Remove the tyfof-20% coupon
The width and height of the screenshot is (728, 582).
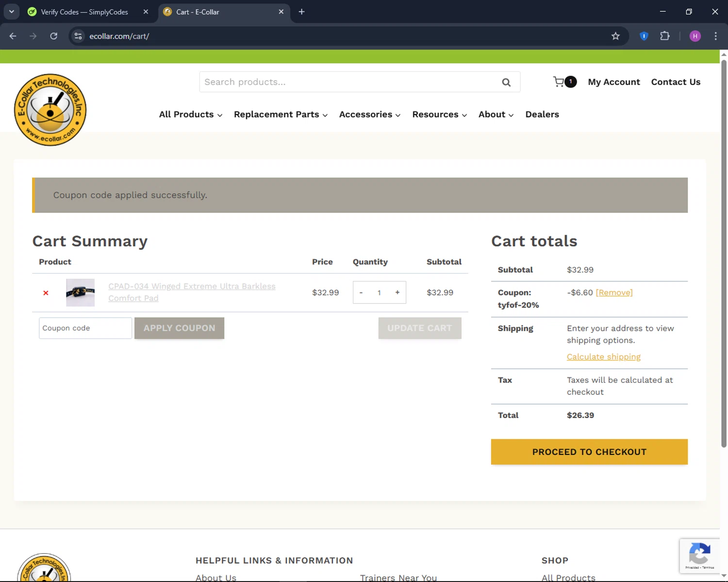pyautogui.click(x=614, y=292)
